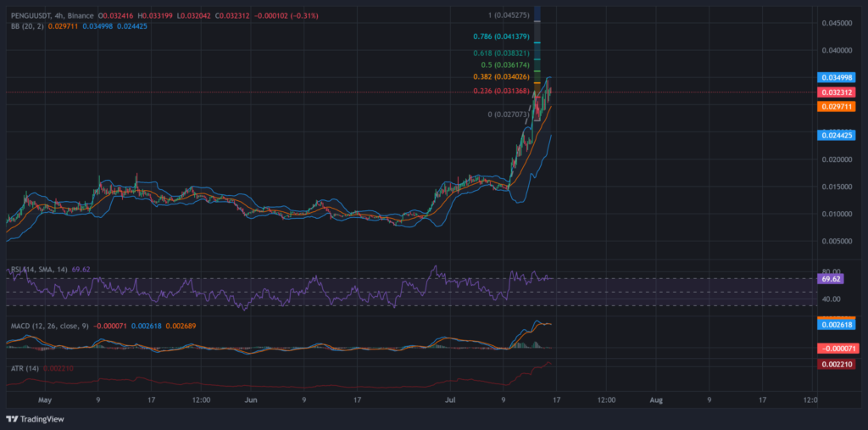
Task: Click the 0.236 Fibonacci level label
Action: (x=501, y=92)
